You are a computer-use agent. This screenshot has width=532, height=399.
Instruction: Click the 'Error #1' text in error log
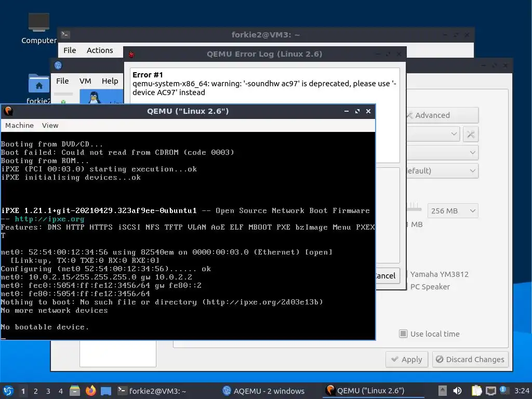(148, 75)
